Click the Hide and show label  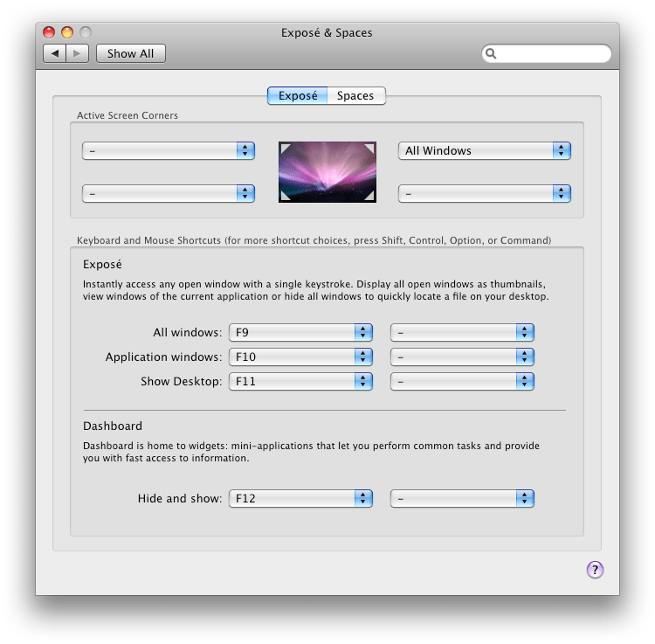[180, 498]
